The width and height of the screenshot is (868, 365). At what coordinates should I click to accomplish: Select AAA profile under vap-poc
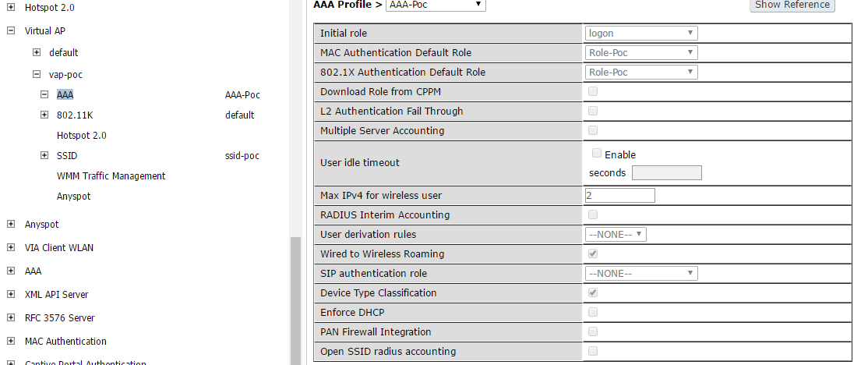coord(65,94)
